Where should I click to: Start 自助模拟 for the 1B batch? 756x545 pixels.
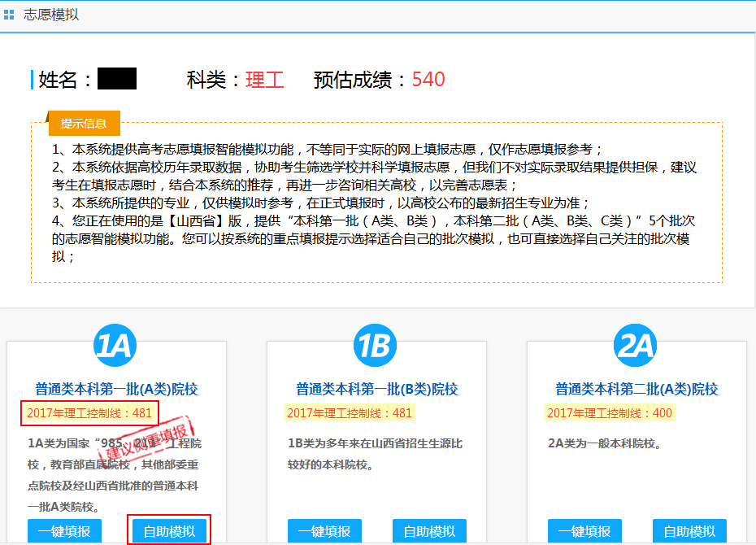click(429, 531)
